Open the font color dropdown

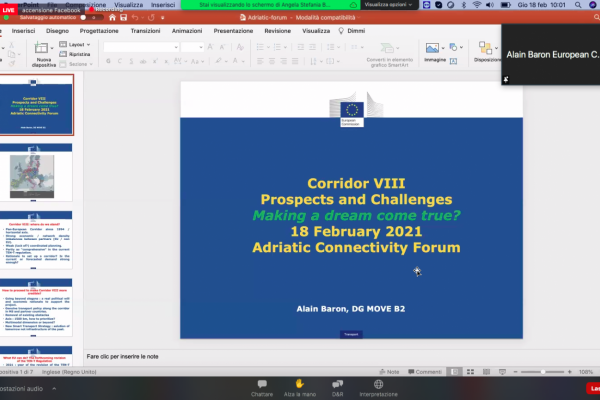tap(243, 61)
